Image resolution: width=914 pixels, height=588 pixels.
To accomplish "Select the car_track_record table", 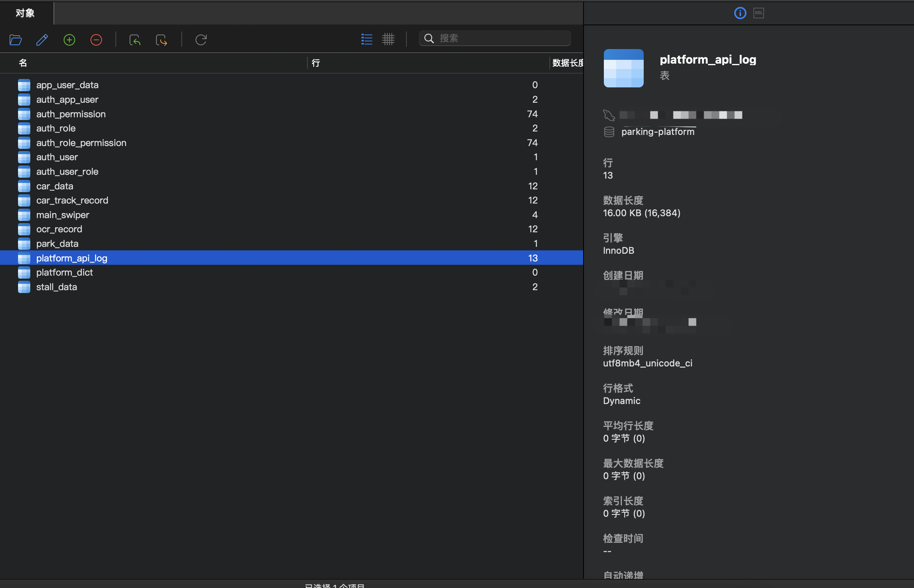I will coord(72,200).
